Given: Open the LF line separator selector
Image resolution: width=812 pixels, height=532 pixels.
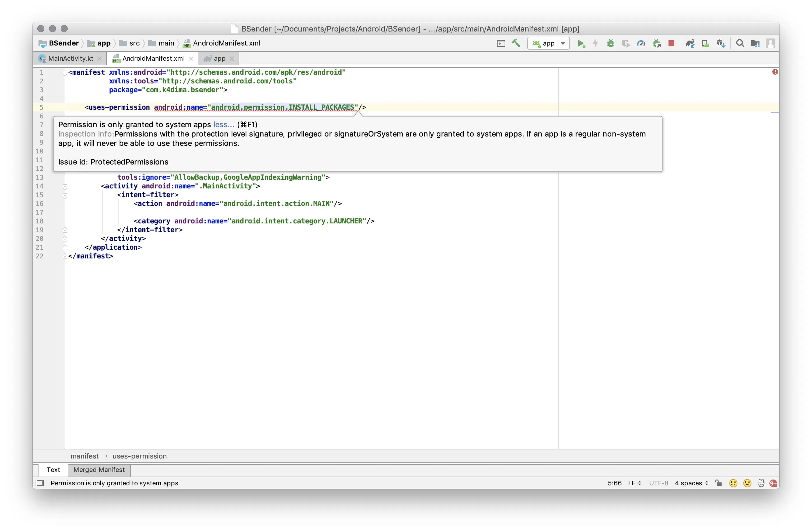Looking at the screenshot, I should coord(634,483).
